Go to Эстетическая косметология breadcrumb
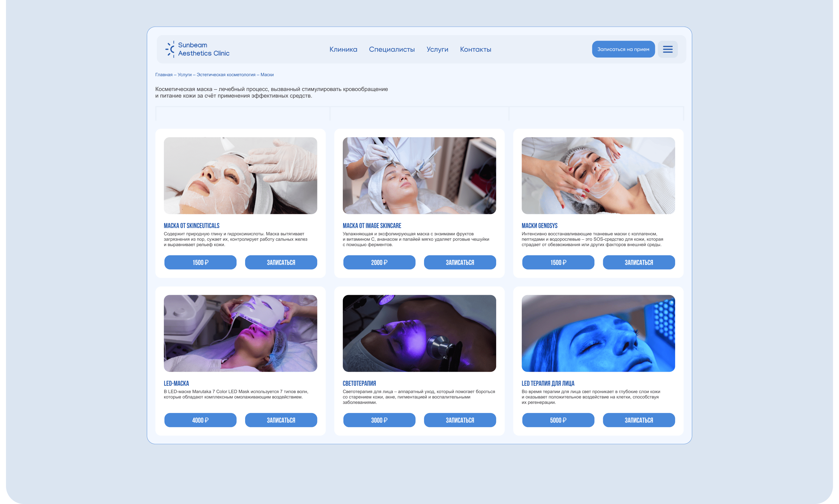The image size is (839, 504). 226,75
